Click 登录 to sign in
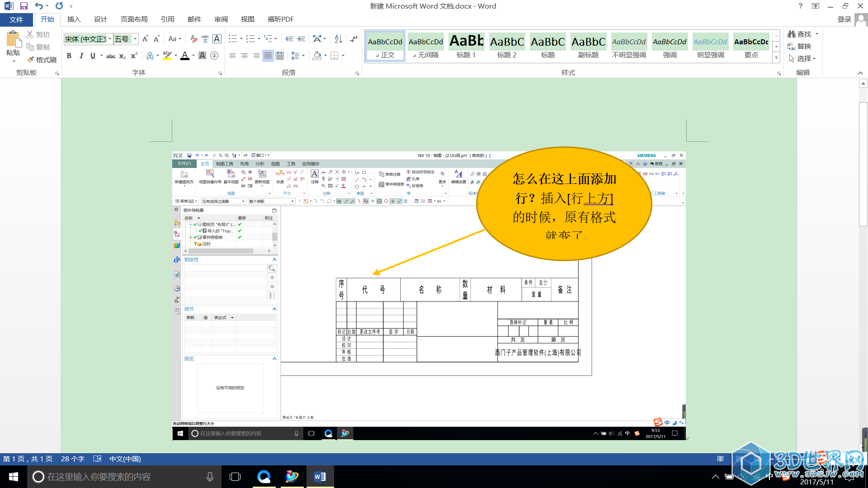The width and height of the screenshot is (868, 488). 844,19
